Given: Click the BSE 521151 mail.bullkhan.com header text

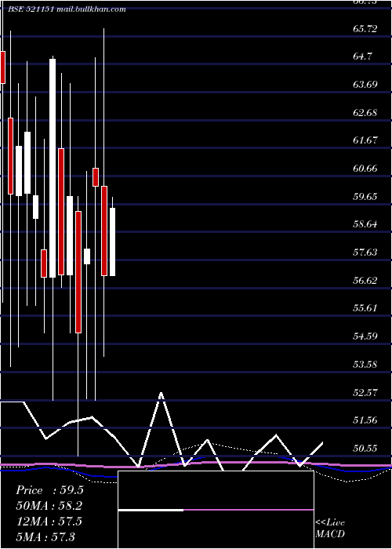Looking at the screenshot, I should pos(67,9).
